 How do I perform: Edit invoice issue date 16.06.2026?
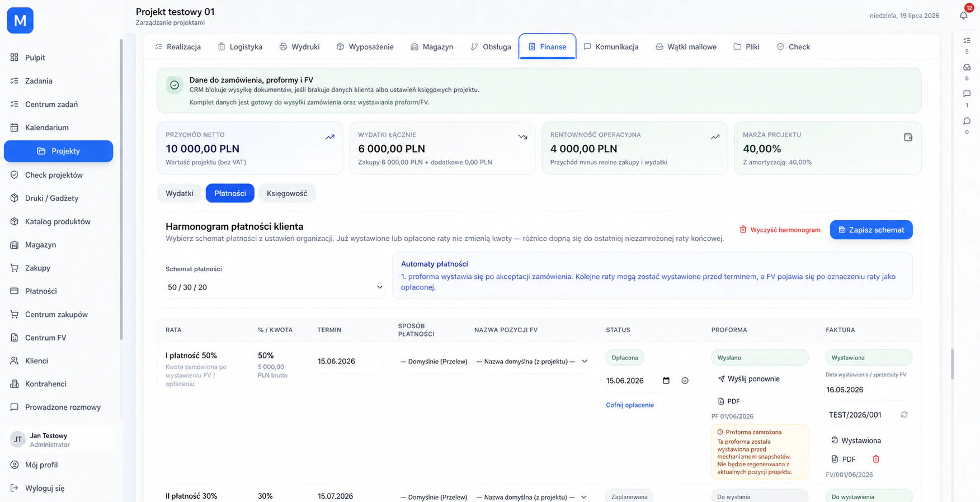click(x=868, y=390)
